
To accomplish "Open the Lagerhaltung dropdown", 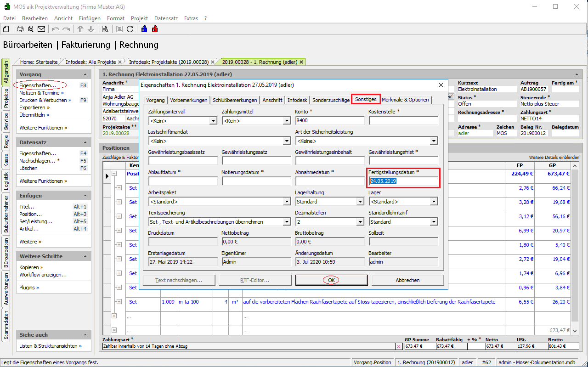I will coord(360,202).
